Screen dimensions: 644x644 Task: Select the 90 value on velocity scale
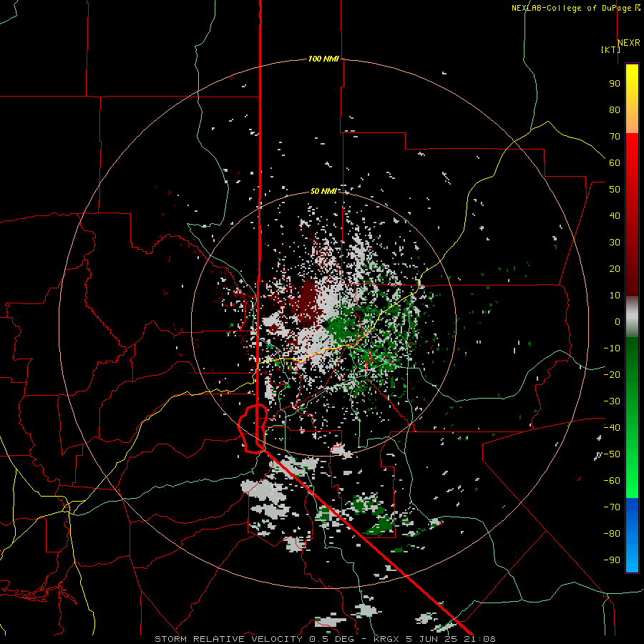pos(615,84)
